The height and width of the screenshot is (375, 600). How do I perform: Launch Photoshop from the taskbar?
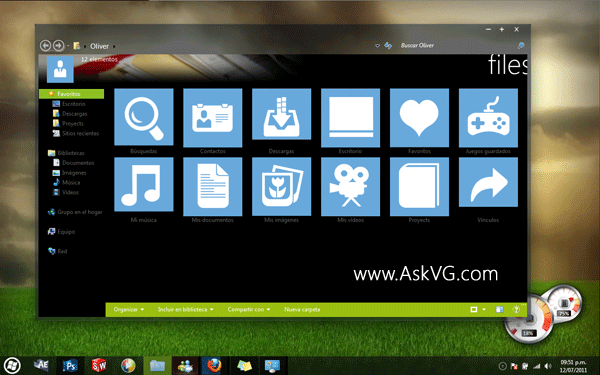(x=70, y=366)
